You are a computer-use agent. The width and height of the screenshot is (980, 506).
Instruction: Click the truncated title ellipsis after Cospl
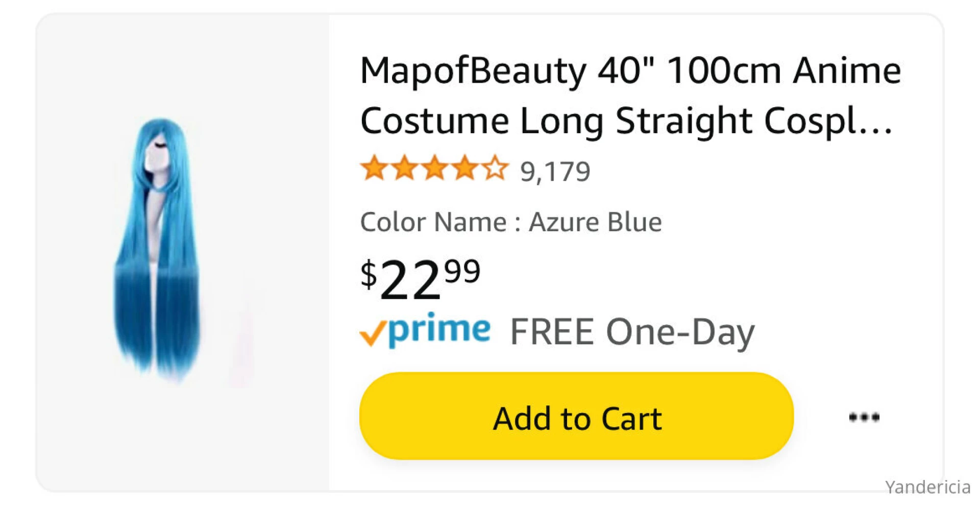coord(876,123)
